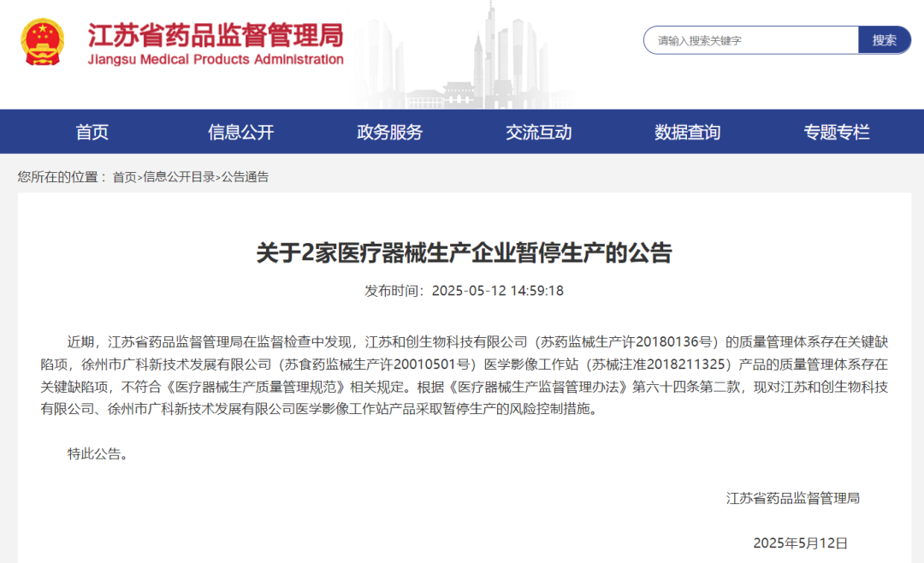The image size is (924, 563).
Task: Open 专题专栏 in the nav bar
Action: pos(836,132)
